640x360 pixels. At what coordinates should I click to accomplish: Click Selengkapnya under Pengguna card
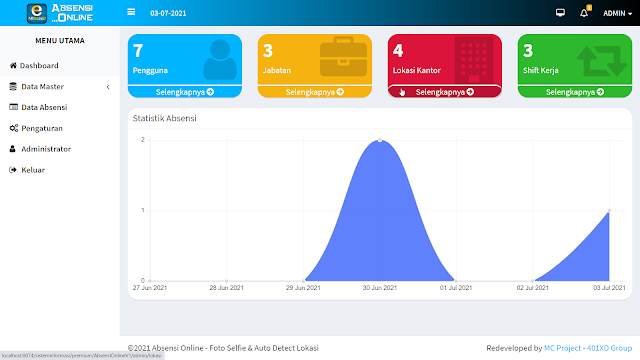185,92
